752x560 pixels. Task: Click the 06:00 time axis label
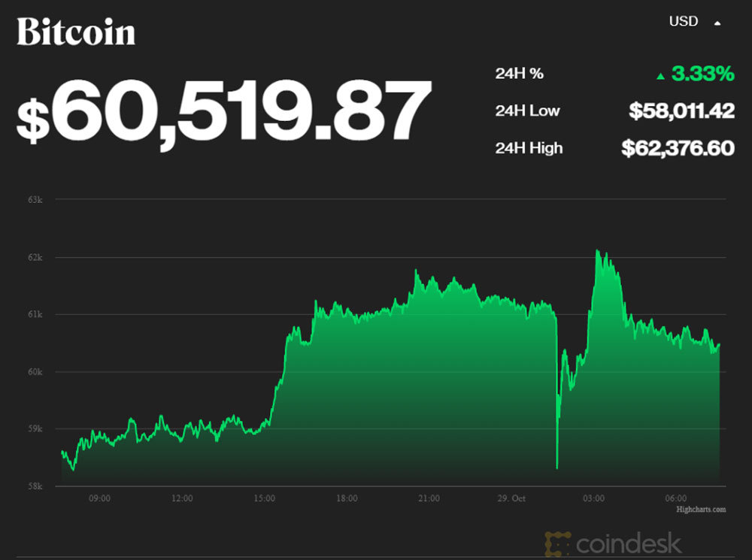676,498
